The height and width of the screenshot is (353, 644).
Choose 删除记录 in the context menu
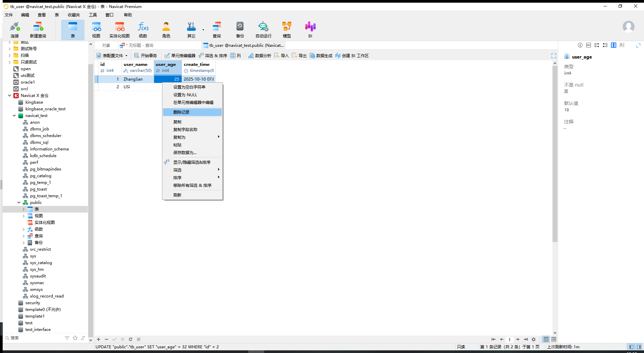(192, 112)
